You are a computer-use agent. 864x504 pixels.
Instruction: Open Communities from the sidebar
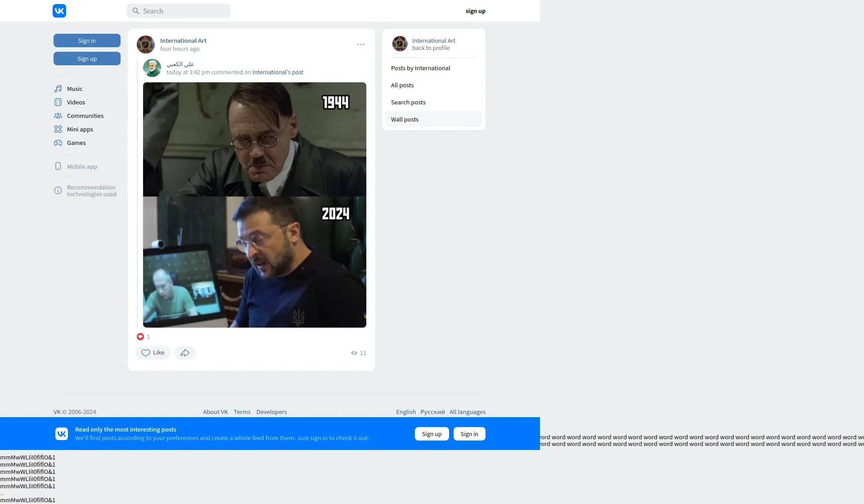point(85,116)
